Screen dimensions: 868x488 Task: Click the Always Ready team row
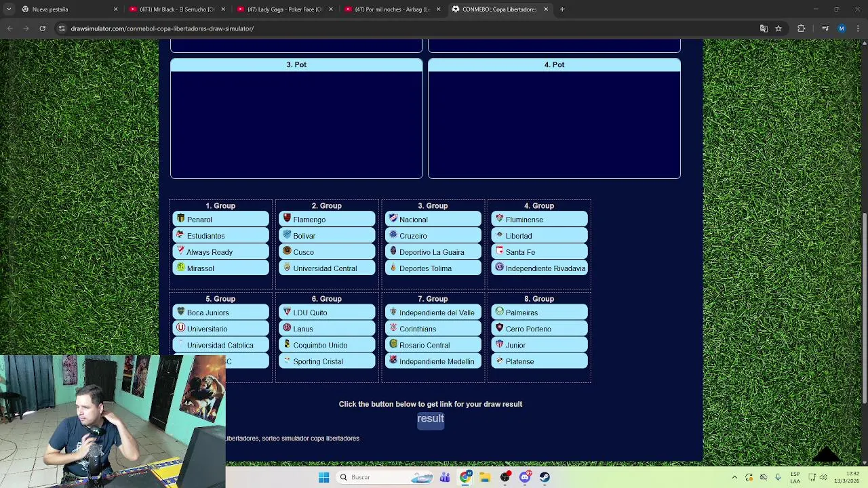click(x=221, y=252)
